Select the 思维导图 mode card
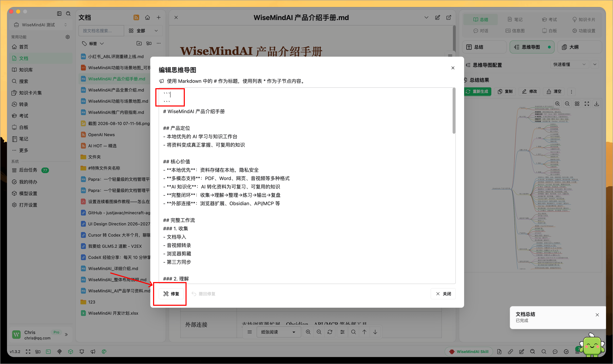This screenshot has height=364, width=613. (532, 47)
